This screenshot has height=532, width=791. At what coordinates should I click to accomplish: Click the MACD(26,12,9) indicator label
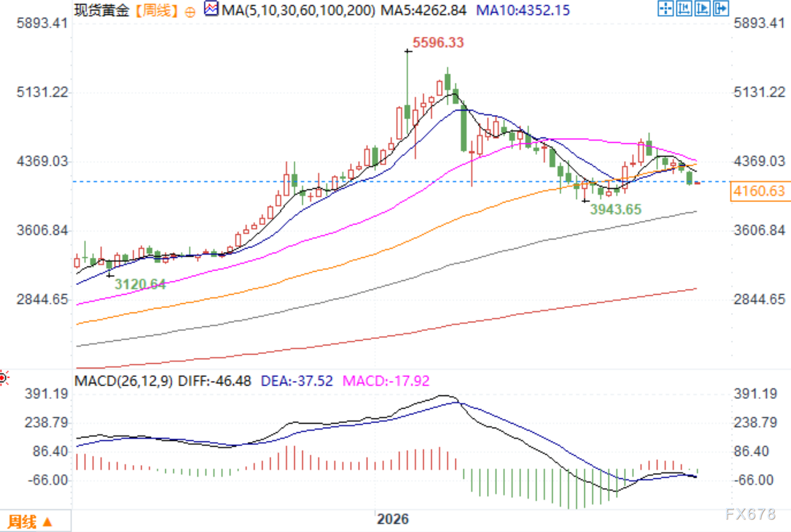pyautogui.click(x=123, y=381)
